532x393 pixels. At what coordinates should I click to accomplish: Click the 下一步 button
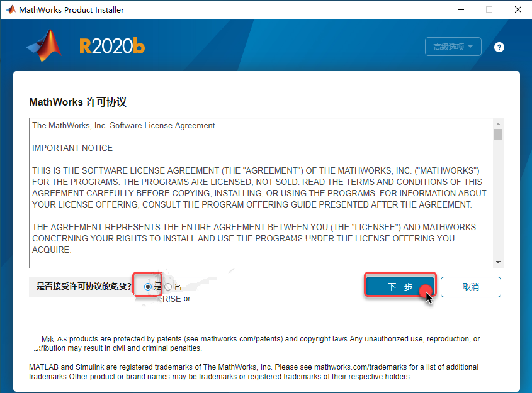(400, 287)
